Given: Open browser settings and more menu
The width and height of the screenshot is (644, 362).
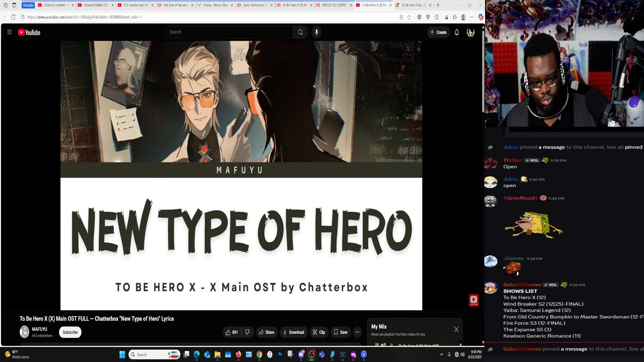Looking at the screenshot, I should 472,17.
